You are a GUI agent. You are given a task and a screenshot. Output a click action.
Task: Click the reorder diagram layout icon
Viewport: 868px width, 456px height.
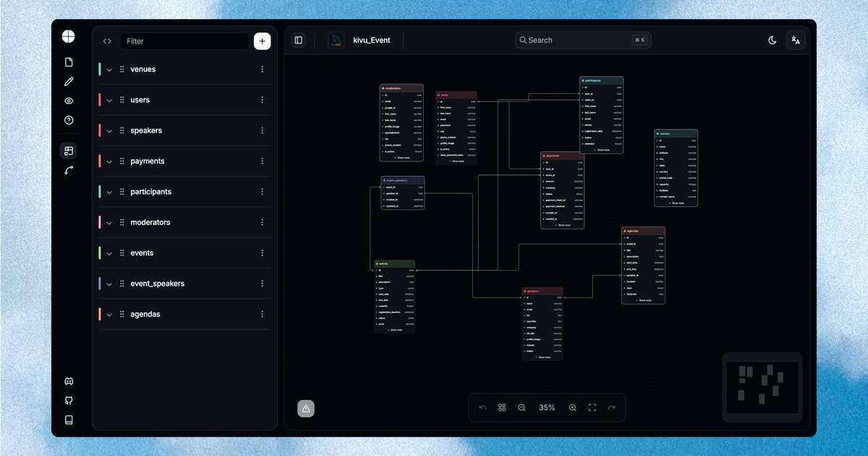pos(502,408)
